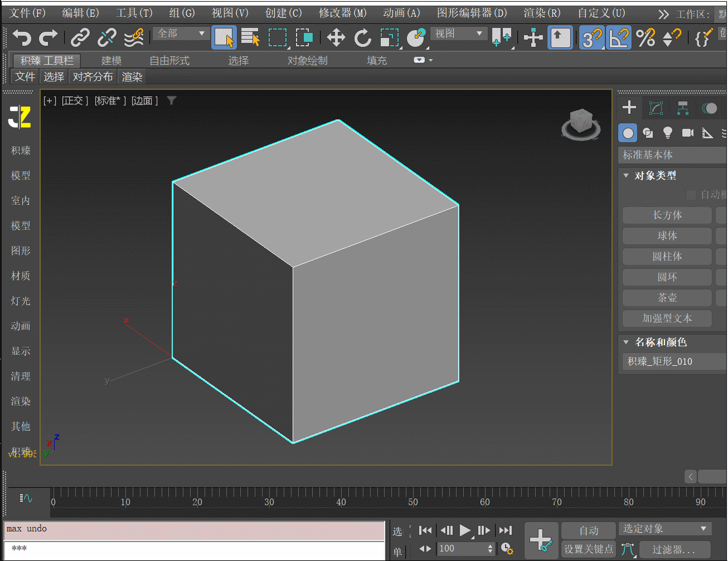The height and width of the screenshot is (561, 728).
Task: Expand the main toolbar overflow chevron
Action: tap(663, 14)
